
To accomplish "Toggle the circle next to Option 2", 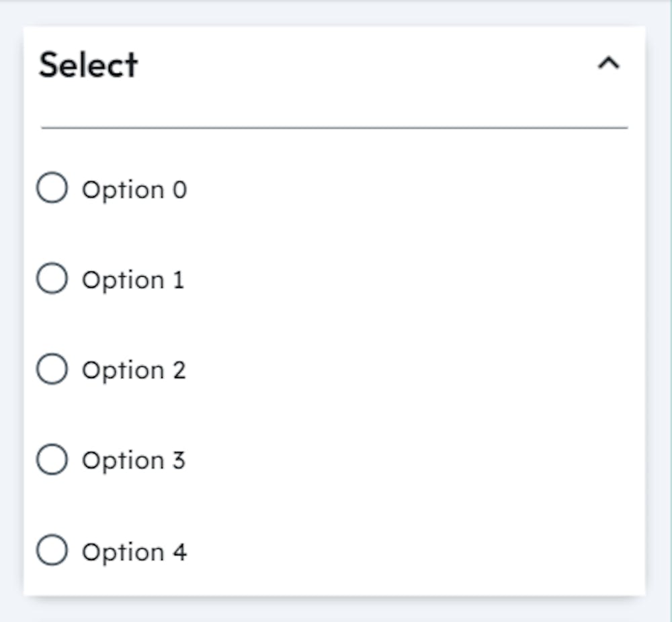I will click(x=52, y=367).
